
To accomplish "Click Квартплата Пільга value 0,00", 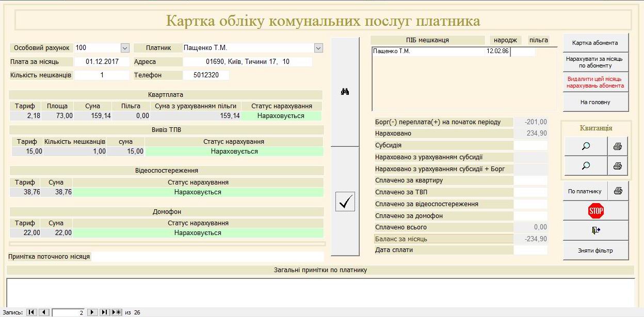I will coord(131,116).
